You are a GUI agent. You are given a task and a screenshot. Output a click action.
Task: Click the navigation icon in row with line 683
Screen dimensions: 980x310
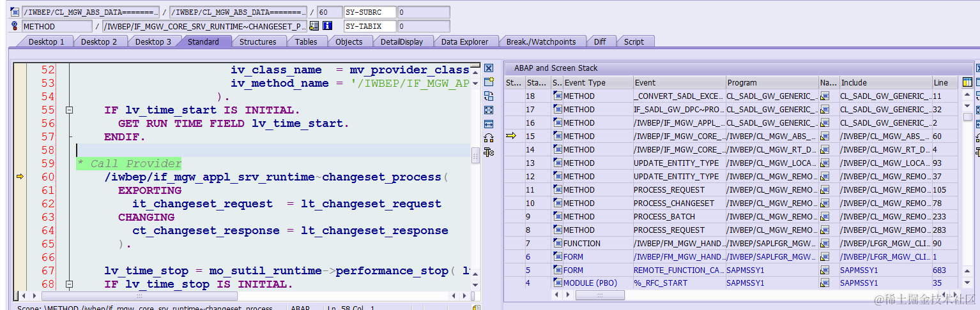click(x=825, y=270)
